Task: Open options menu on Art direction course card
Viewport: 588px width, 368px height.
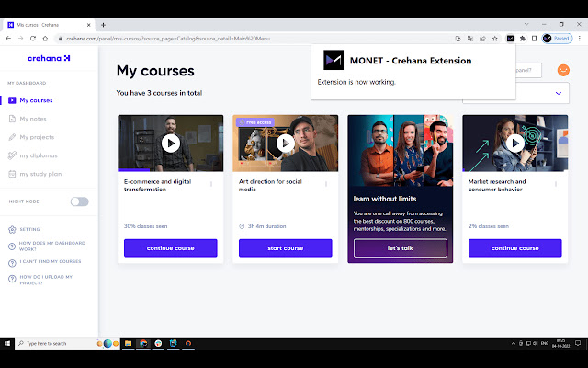Action: tap(326, 184)
